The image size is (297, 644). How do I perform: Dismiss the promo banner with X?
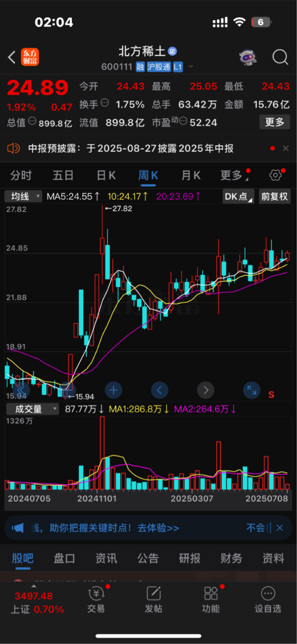(280, 528)
